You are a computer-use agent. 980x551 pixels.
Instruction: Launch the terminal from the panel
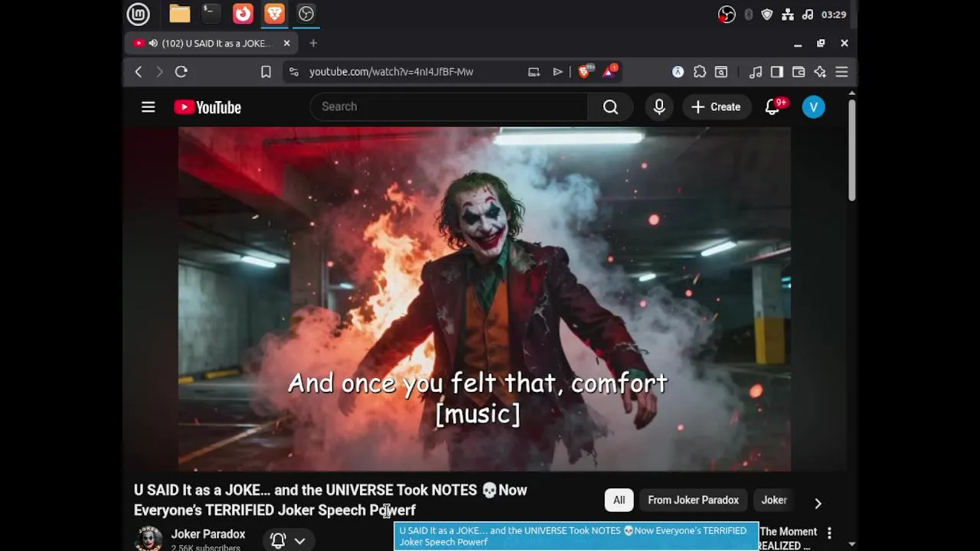[211, 14]
